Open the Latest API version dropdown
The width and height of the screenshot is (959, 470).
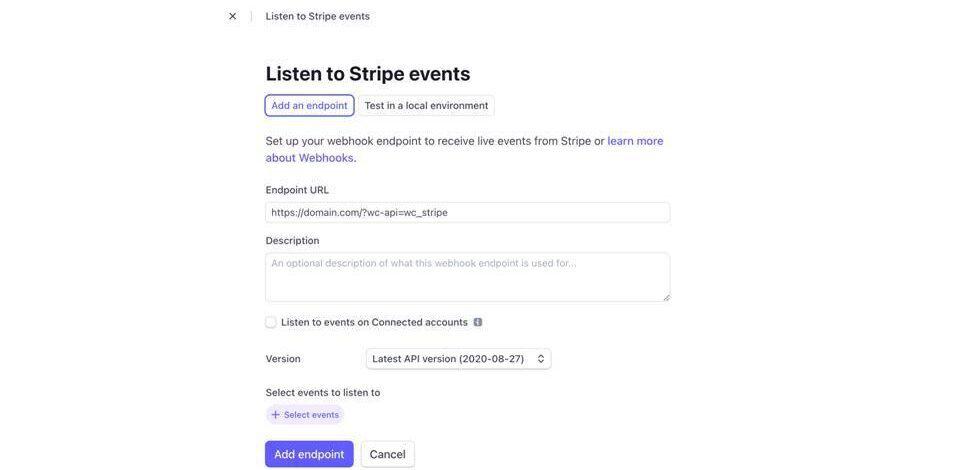458,359
